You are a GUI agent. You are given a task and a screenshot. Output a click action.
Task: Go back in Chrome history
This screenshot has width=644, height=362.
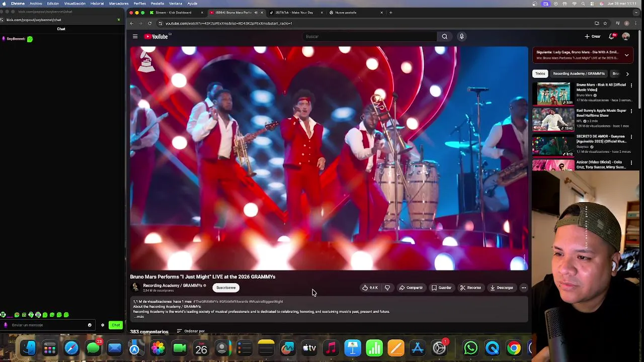click(x=131, y=23)
